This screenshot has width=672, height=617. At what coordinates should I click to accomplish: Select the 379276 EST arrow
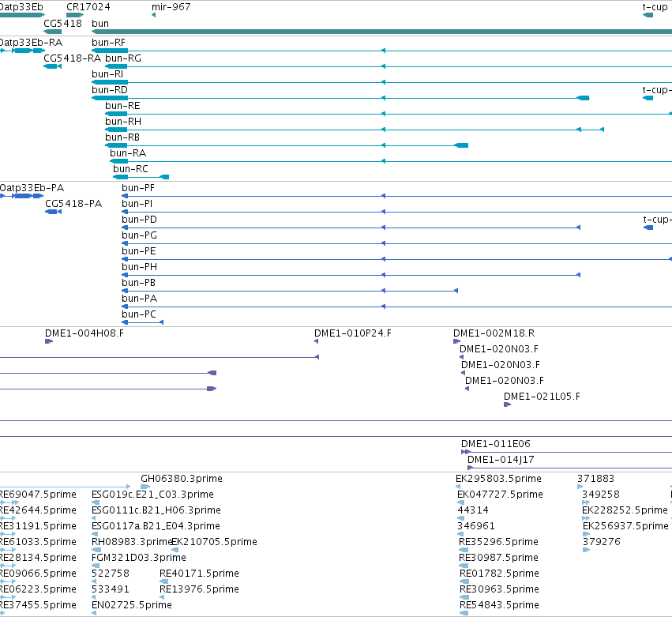point(586,550)
